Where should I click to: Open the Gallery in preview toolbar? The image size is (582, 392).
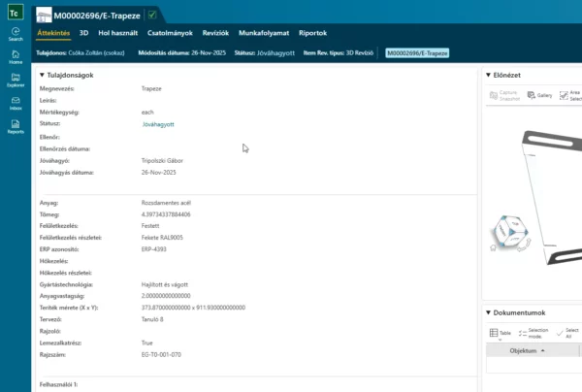tap(539, 95)
